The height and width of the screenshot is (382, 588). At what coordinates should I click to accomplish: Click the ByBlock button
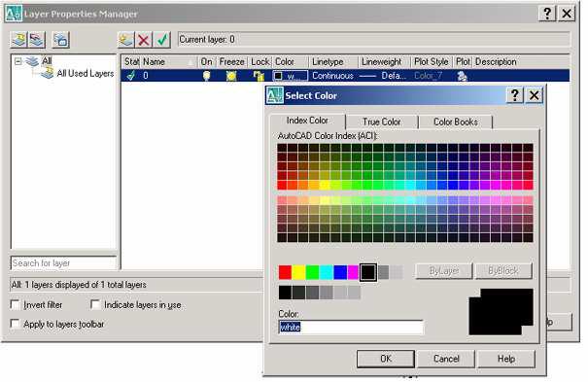[x=503, y=271]
